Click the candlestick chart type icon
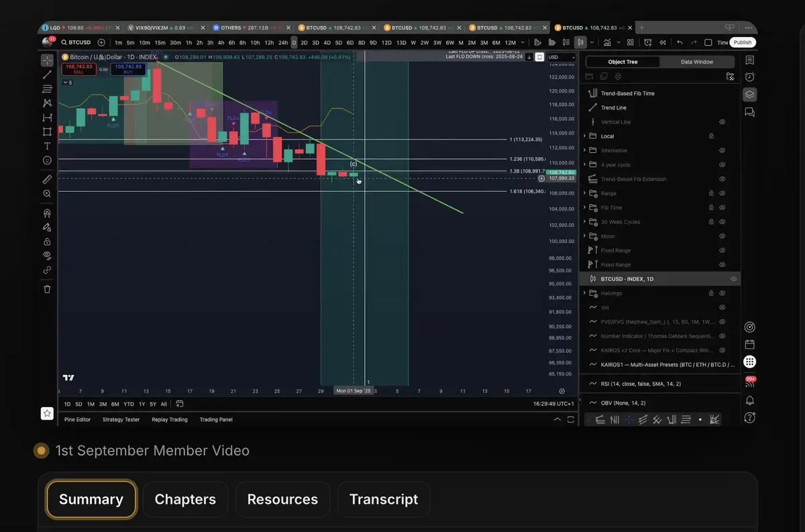The height and width of the screenshot is (532, 805). click(x=580, y=42)
